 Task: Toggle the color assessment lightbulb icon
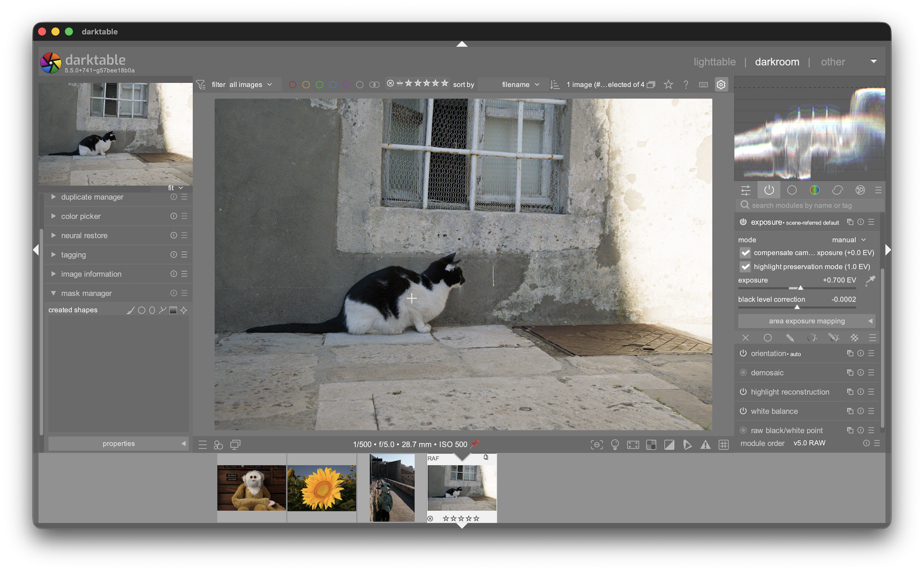tap(615, 445)
